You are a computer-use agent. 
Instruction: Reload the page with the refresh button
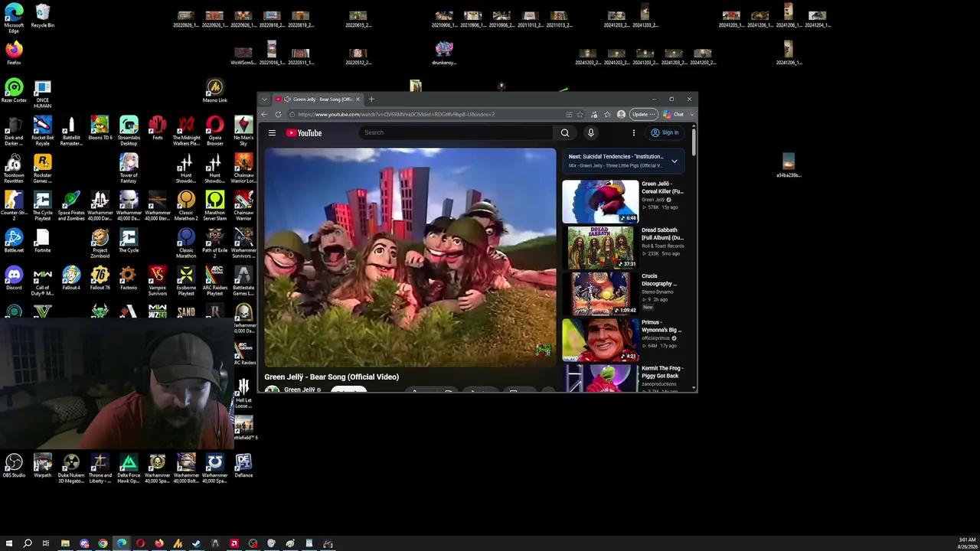278,115
